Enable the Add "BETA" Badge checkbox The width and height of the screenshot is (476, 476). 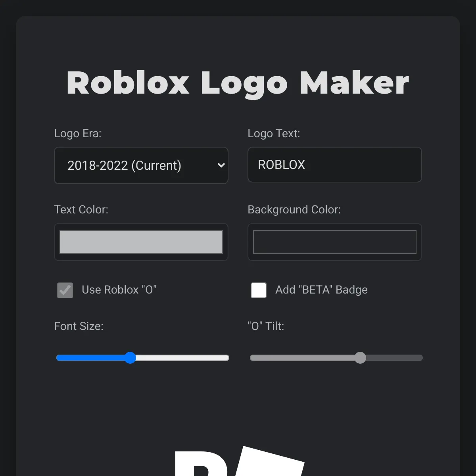(259, 290)
